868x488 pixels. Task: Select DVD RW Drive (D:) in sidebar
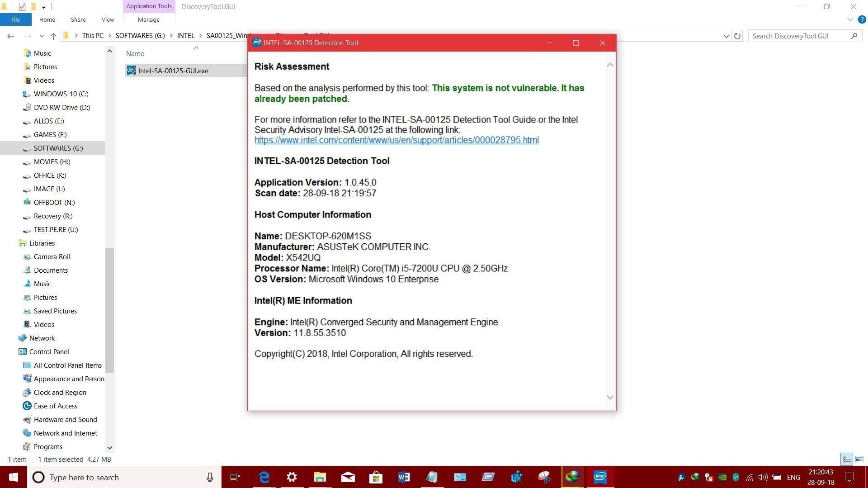tap(62, 107)
